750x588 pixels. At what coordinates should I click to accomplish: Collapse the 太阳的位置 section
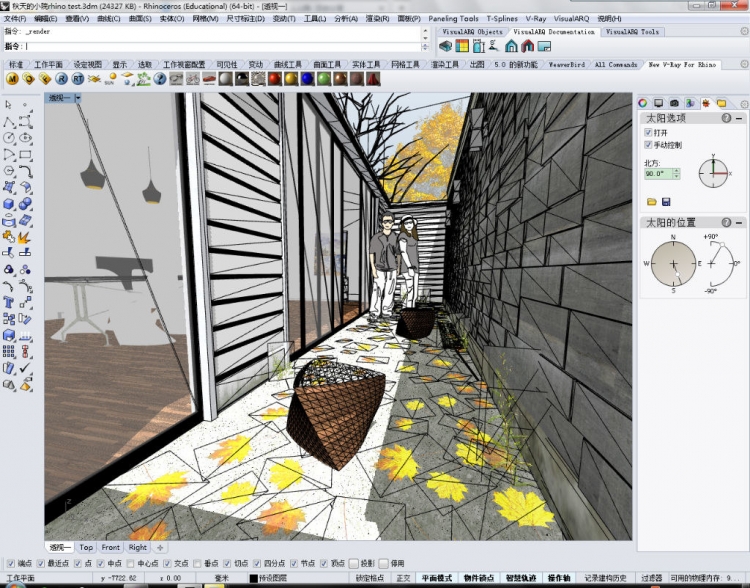739,222
